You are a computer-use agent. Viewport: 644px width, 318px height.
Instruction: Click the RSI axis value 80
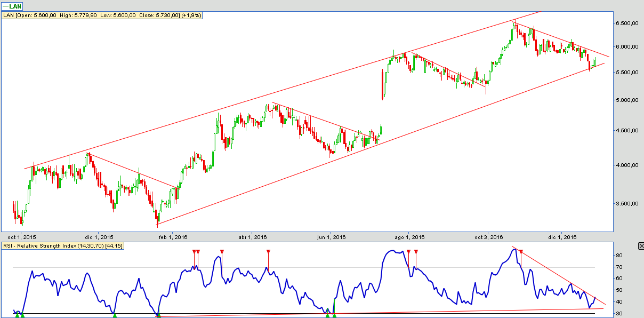click(619, 256)
